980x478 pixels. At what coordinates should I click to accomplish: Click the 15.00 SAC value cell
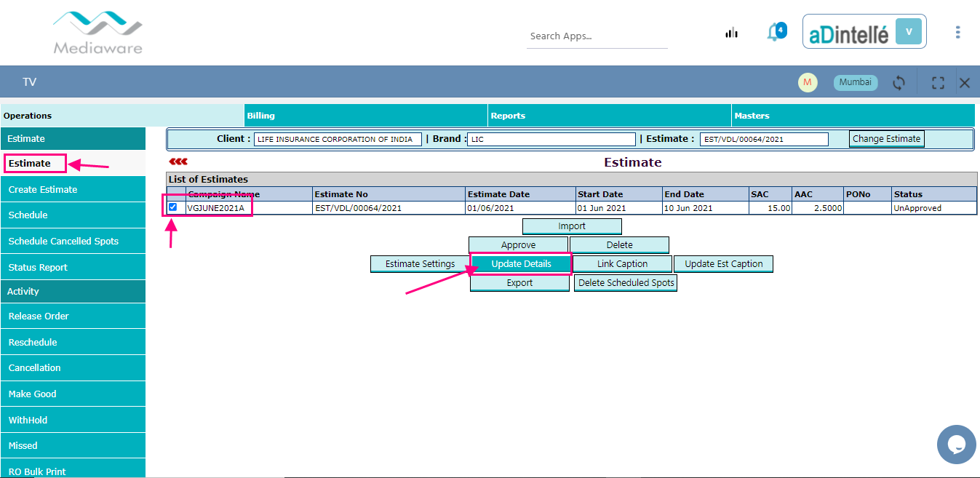770,208
